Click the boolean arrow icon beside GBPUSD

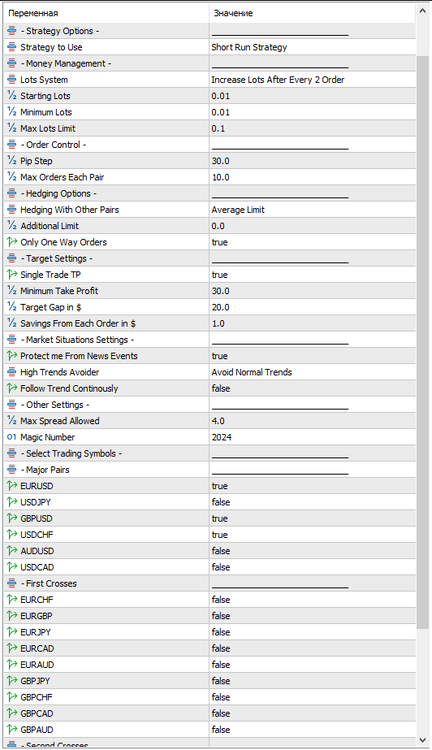pos(12,519)
